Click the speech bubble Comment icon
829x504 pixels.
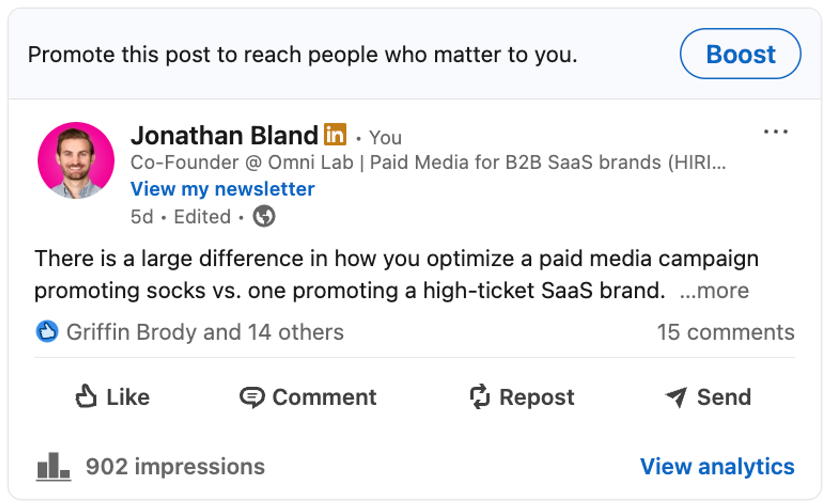(x=252, y=397)
